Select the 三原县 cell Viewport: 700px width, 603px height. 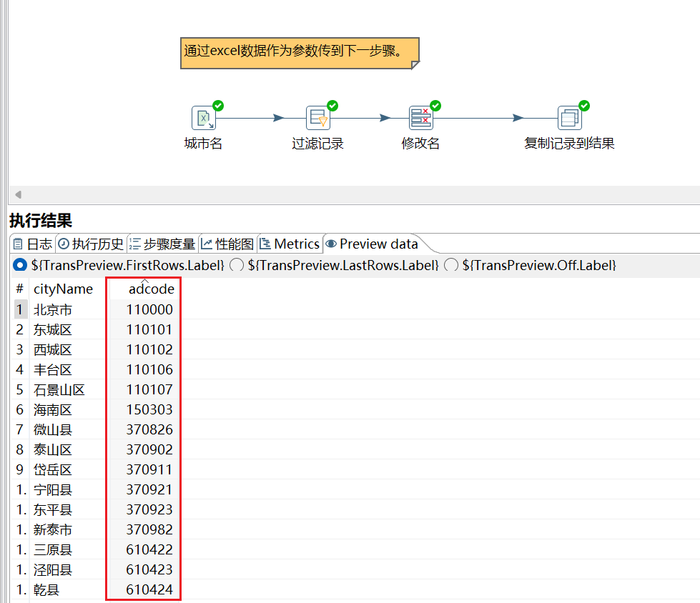(53, 550)
